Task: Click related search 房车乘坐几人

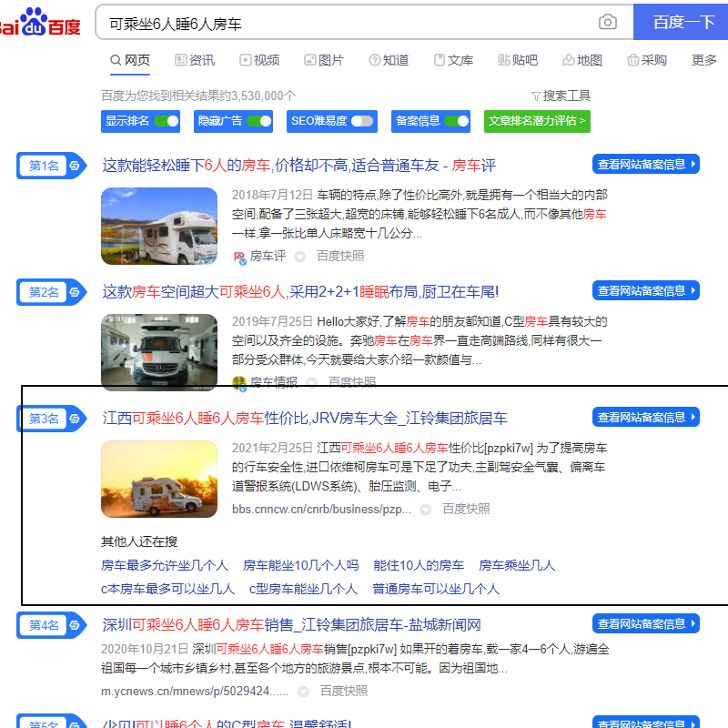Action: (x=517, y=565)
